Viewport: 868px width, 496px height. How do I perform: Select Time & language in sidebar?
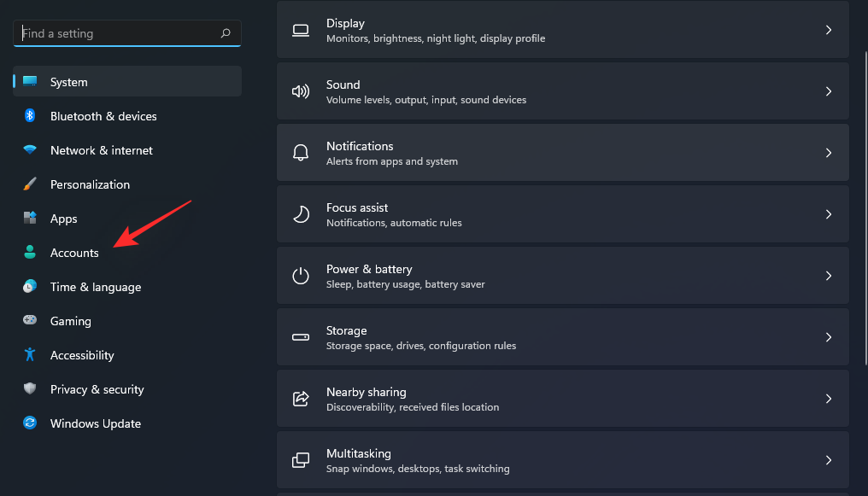point(95,287)
